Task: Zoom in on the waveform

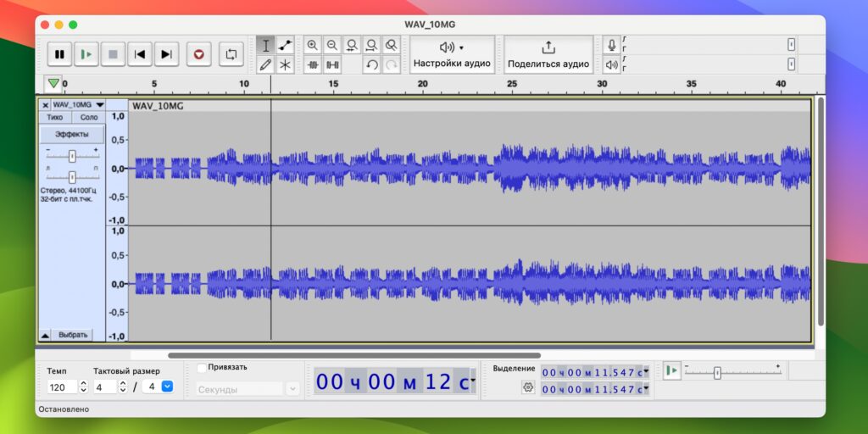Action: [x=313, y=46]
